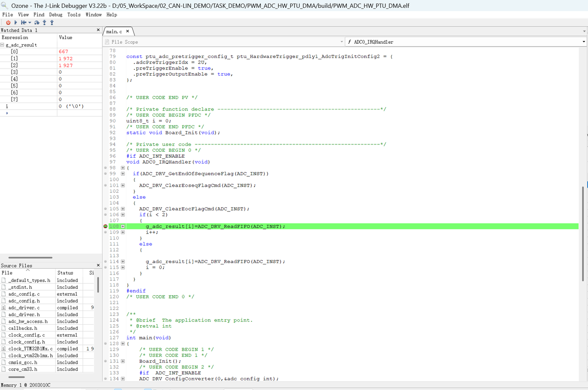The image size is (588, 390).
Task: Open the Debug menu
Action: [56, 15]
